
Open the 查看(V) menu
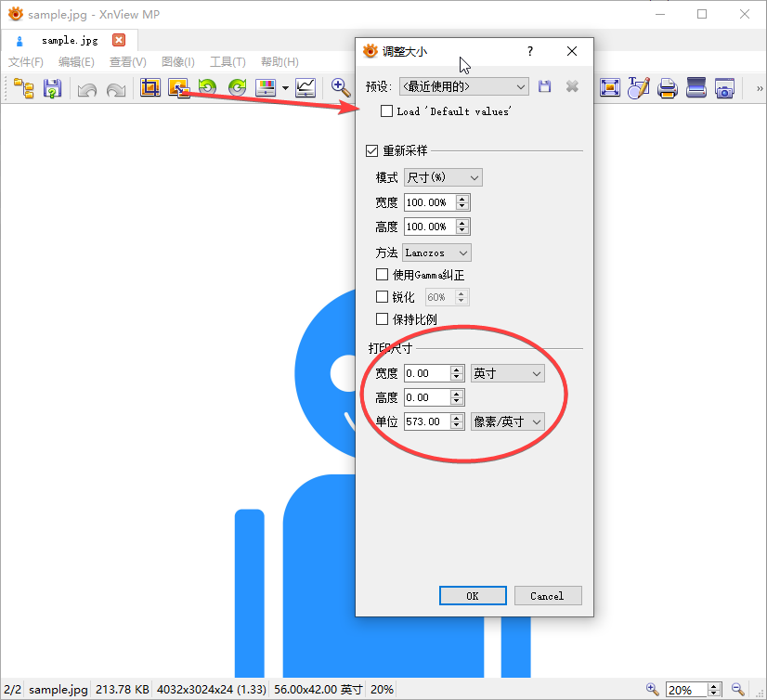point(127,62)
